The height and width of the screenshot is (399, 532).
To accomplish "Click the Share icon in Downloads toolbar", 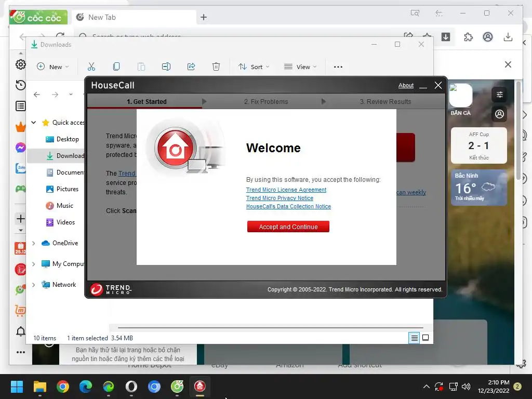I will click(191, 66).
